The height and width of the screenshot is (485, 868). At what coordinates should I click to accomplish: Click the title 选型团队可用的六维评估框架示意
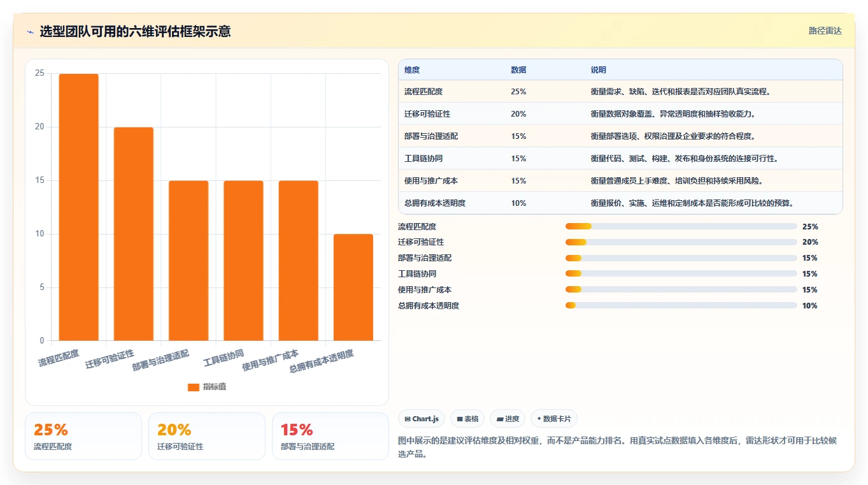(x=135, y=31)
